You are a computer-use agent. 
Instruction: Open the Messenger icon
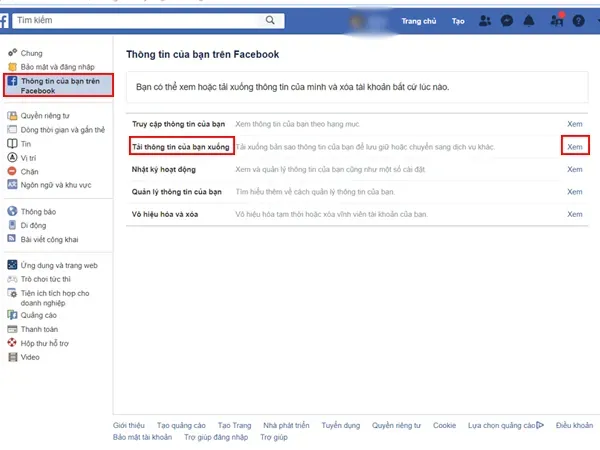[x=507, y=21]
